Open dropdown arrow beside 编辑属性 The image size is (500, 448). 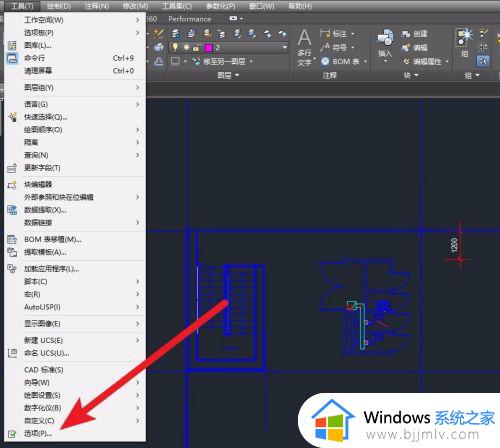coord(447,62)
